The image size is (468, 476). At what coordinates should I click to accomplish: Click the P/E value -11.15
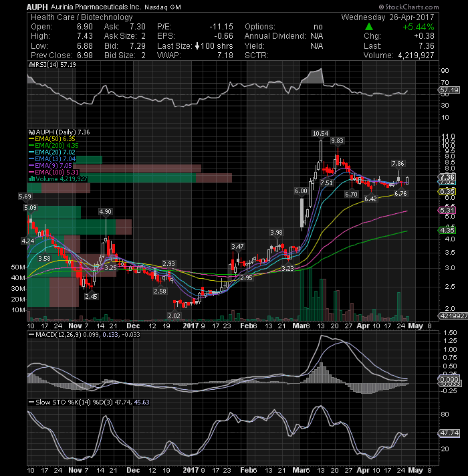[x=221, y=27]
